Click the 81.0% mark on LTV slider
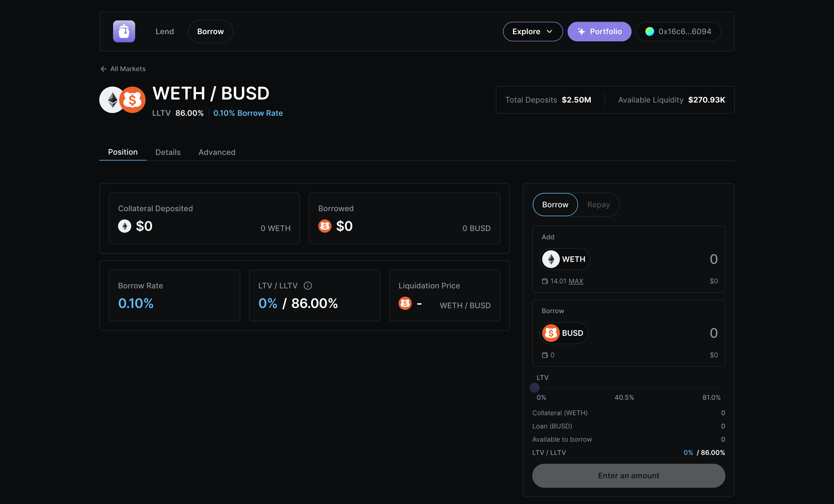 pyautogui.click(x=711, y=397)
